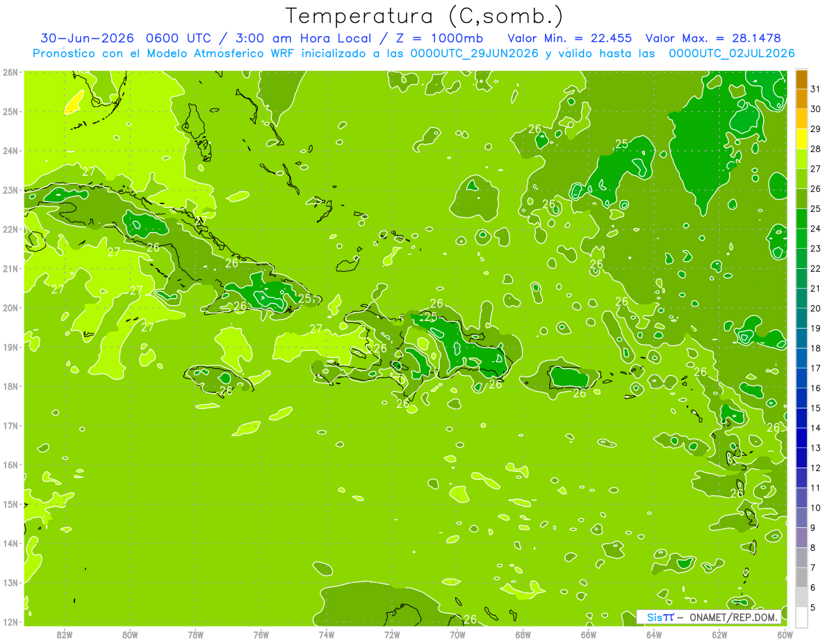834x644 pixels.
Task: Click the '72W' longitude axis label
Action: (x=392, y=634)
